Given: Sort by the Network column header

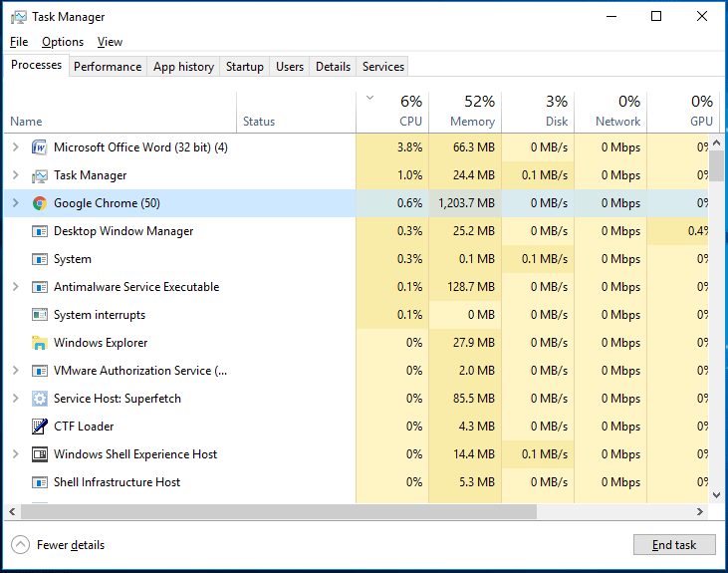Looking at the screenshot, I should tap(610, 113).
